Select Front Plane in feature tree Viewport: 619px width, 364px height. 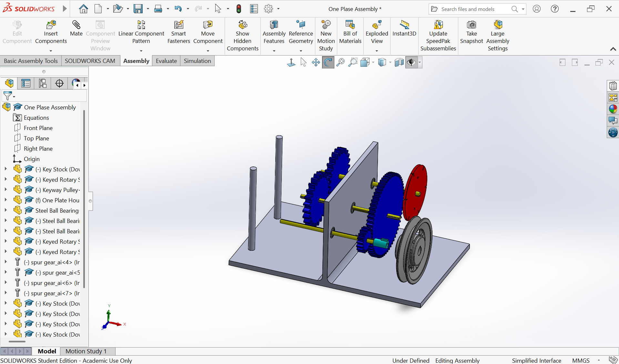[x=38, y=128]
